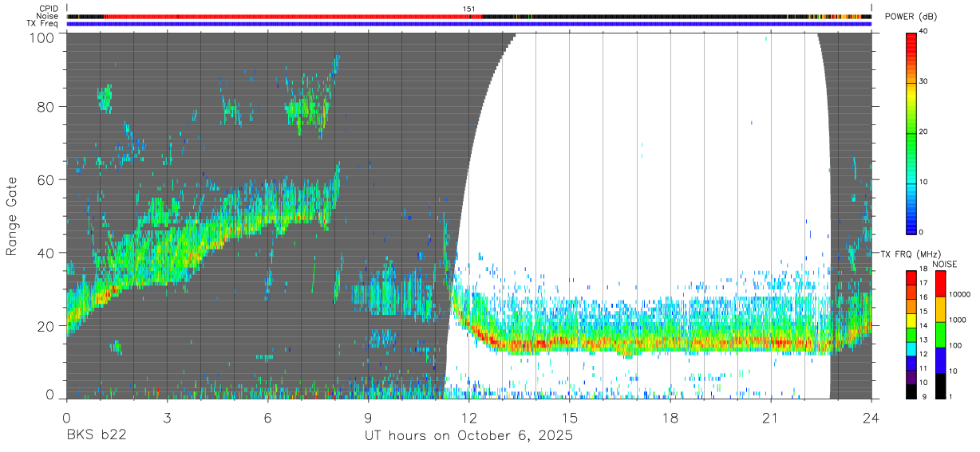Click the Range Gate axis title
Screen dimensions: 980x452
[12, 216]
